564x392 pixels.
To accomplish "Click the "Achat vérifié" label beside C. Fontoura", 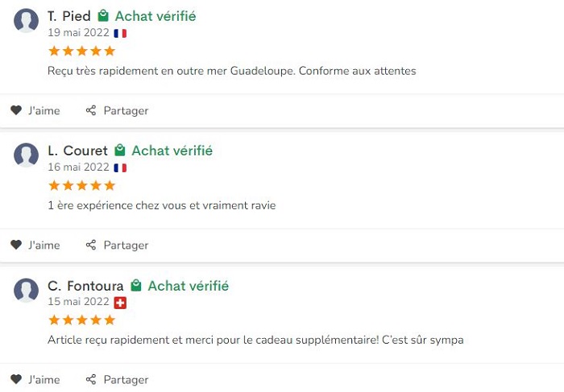I will (x=188, y=286).
